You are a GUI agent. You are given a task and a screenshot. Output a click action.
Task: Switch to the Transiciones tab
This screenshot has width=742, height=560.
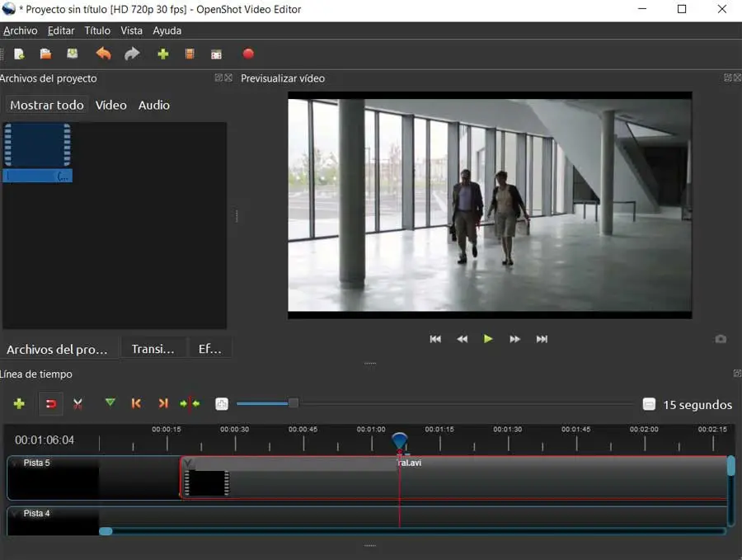tap(153, 349)
